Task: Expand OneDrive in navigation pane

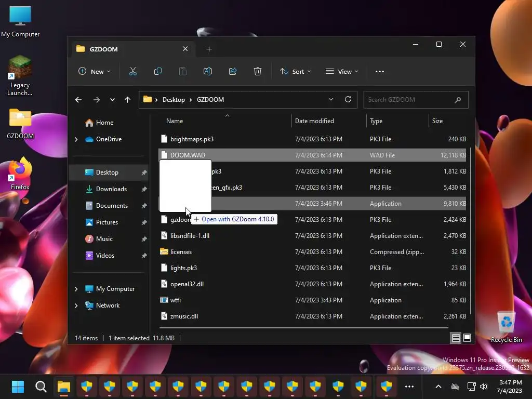Action: [76, 139]
